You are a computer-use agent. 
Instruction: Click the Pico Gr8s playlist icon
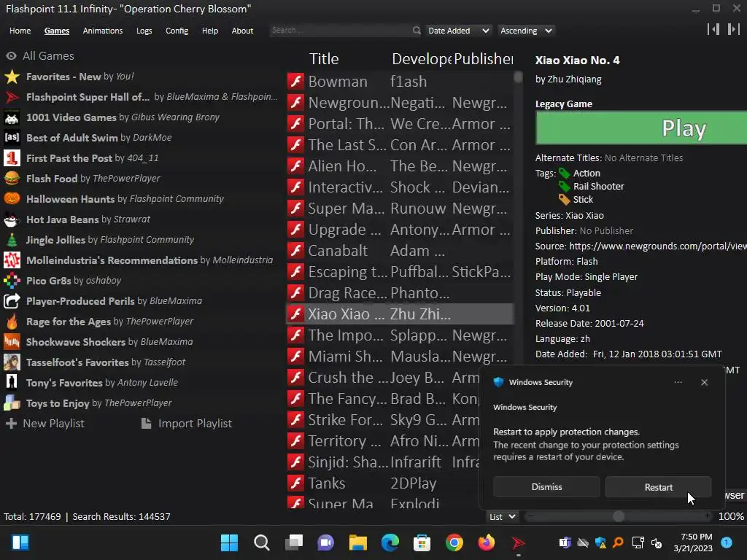[12, 281]
